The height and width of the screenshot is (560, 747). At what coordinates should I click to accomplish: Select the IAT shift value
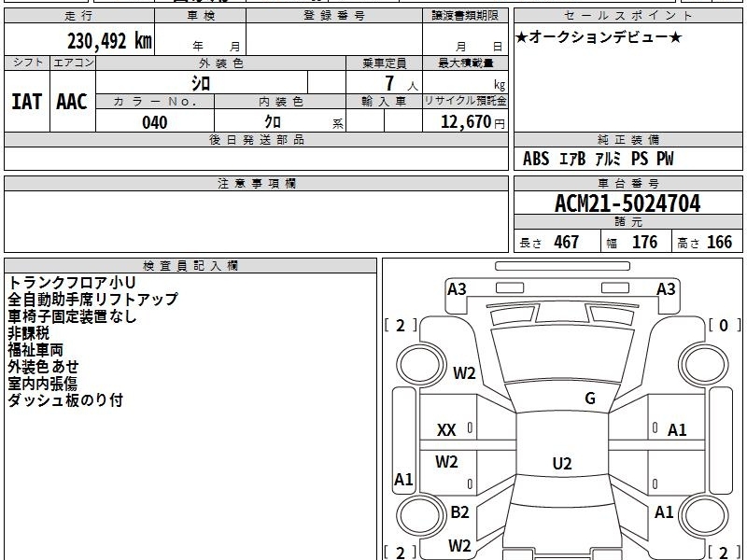tap(27, 102)
